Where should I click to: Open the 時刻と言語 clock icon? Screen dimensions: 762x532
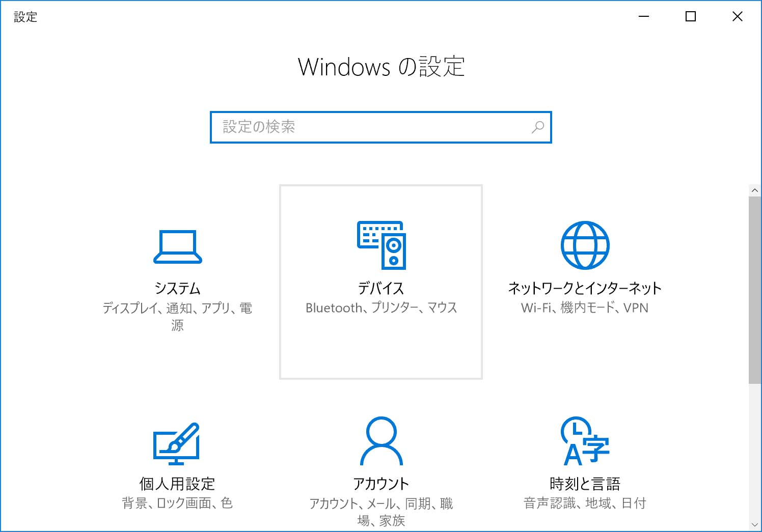click(x=585, y=441)
